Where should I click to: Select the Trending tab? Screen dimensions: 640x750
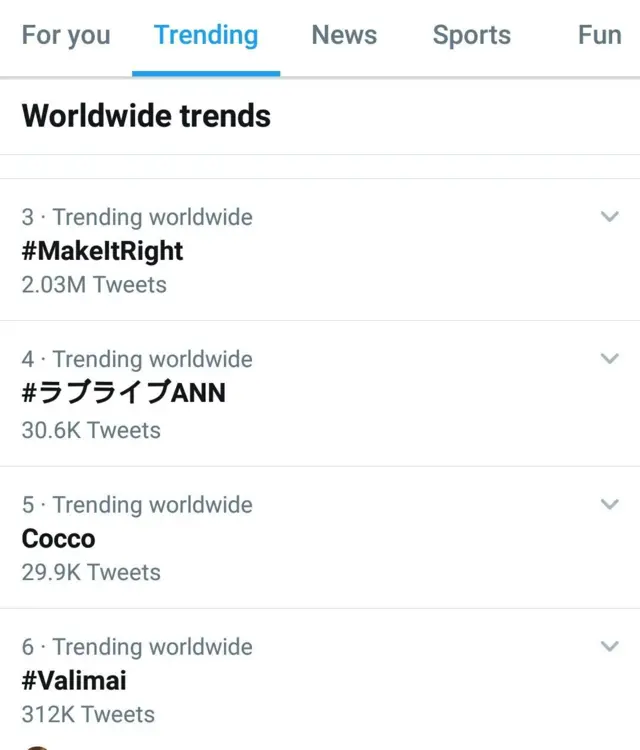205,35
